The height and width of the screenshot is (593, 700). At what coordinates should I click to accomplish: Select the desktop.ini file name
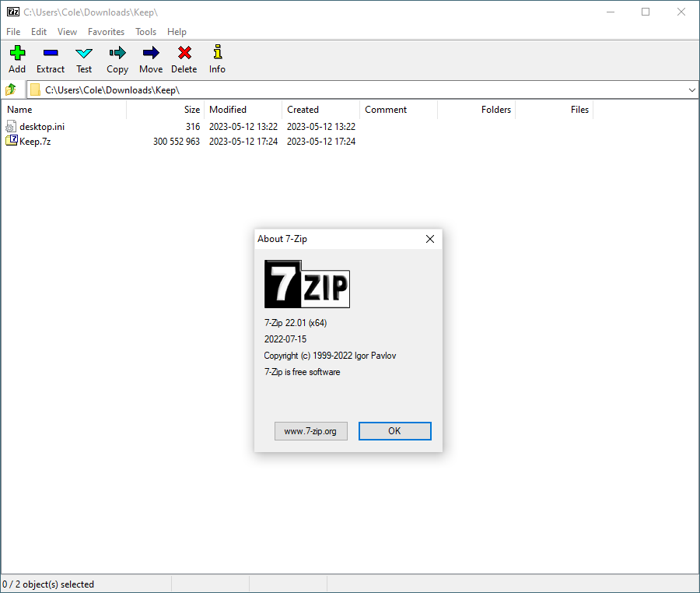[42, 127]
